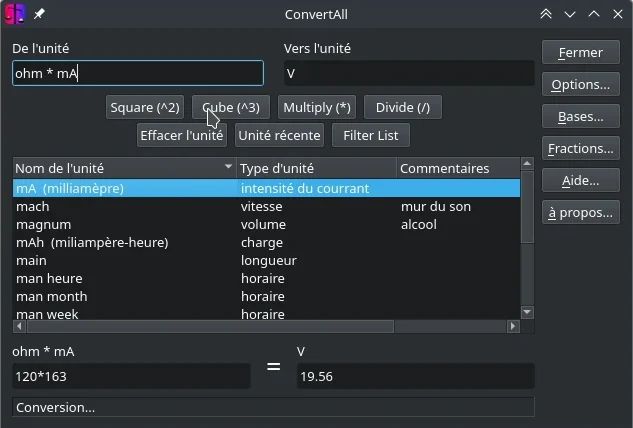
Task: Select the magnum unit row
Action: coord(266,224)
